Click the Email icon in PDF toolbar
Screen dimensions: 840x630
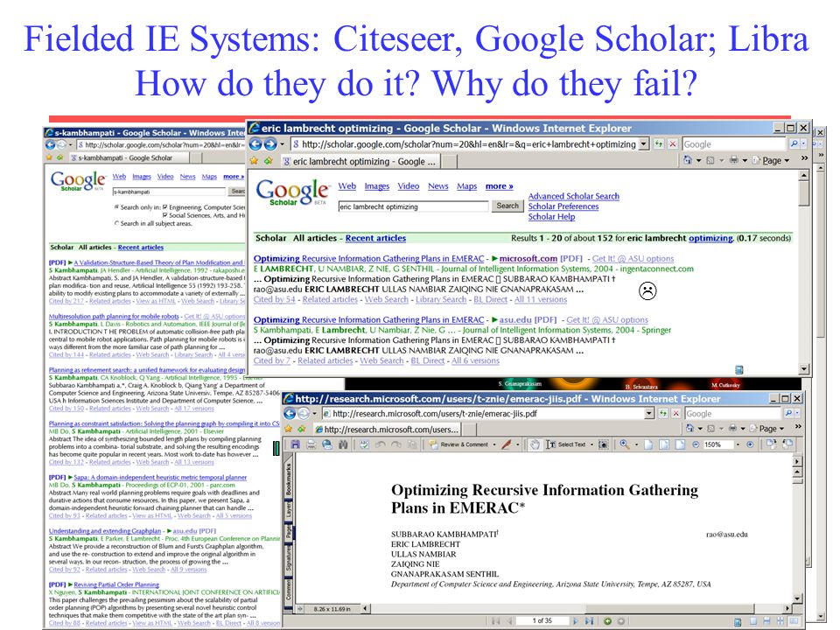pyautogui.click(x=326, y=444)
